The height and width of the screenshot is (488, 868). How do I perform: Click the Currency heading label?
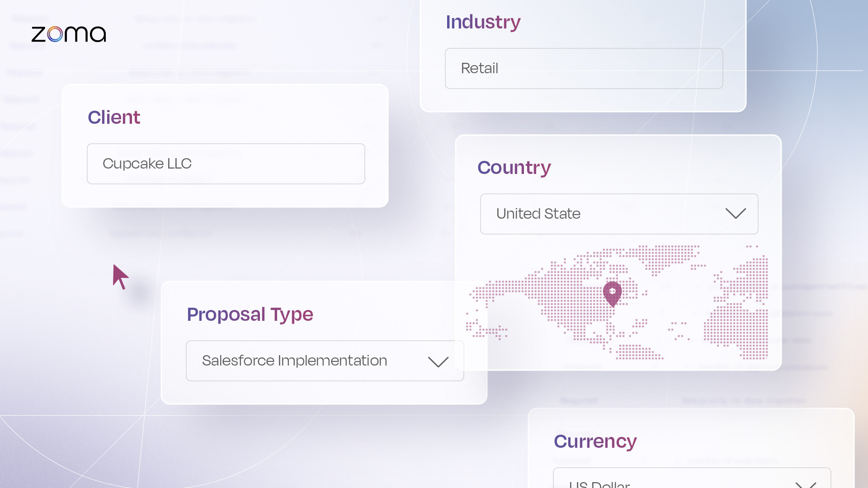point(595,441)
